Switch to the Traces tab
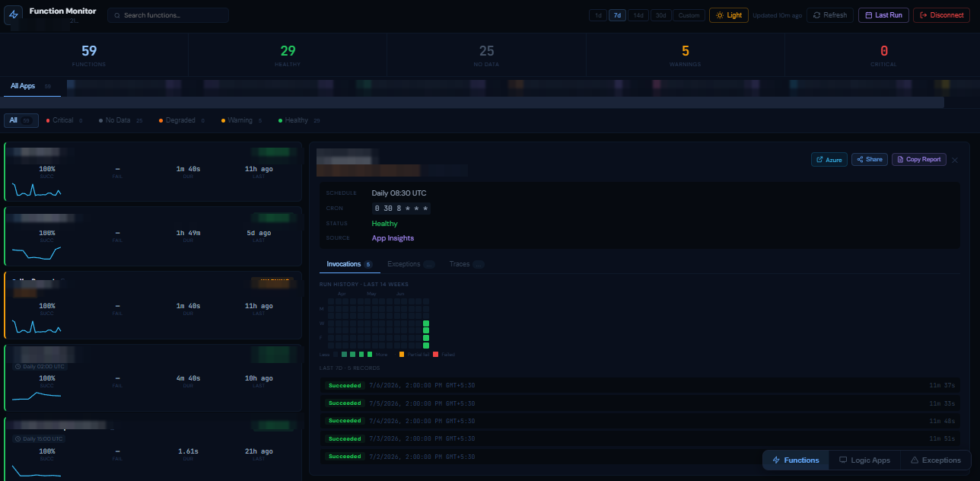Image resolution: width=980 pixels, height=481 pixels. (466, 264)
